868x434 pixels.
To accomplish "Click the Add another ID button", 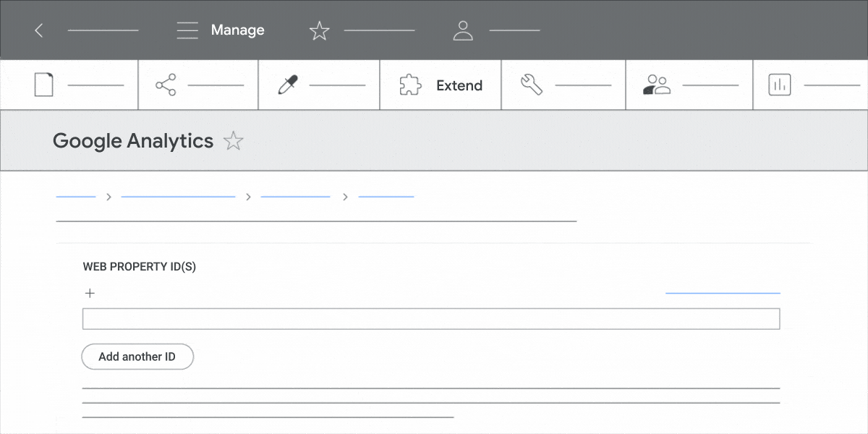I will [137, 357].
